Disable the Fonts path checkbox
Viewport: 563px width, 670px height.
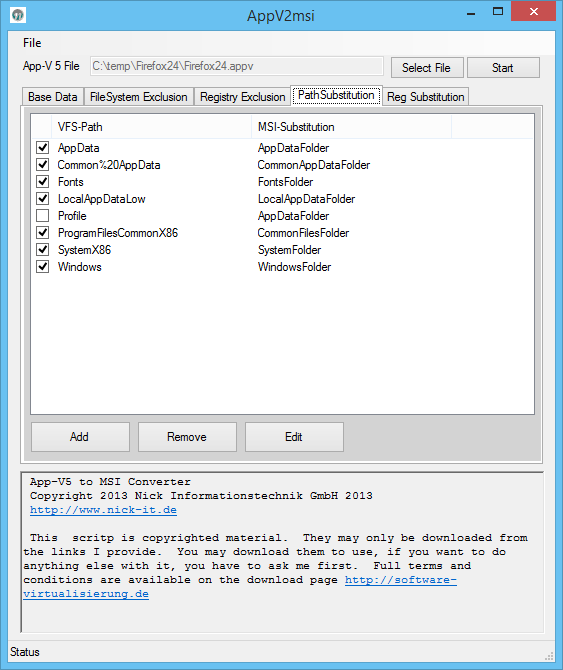click(x=42, y=182)
